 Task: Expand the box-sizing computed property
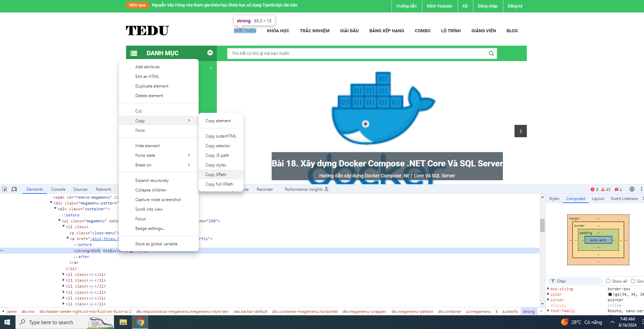[x=548, y=289]
